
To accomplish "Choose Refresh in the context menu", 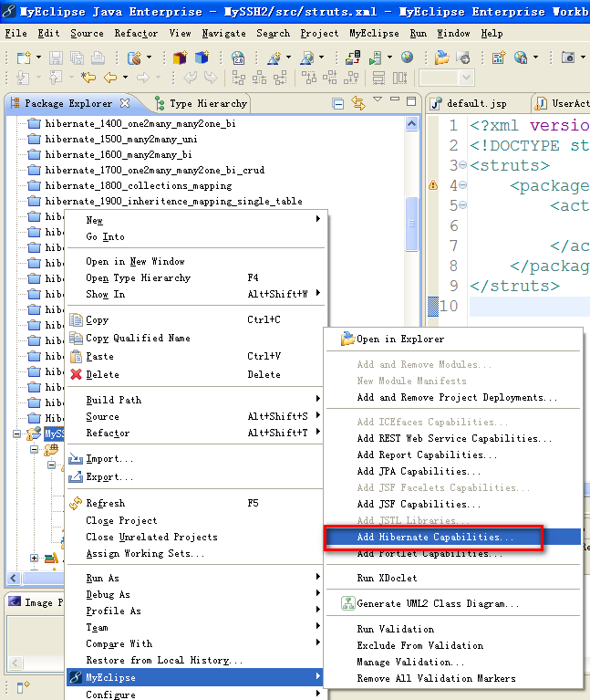I will point(196,503).
